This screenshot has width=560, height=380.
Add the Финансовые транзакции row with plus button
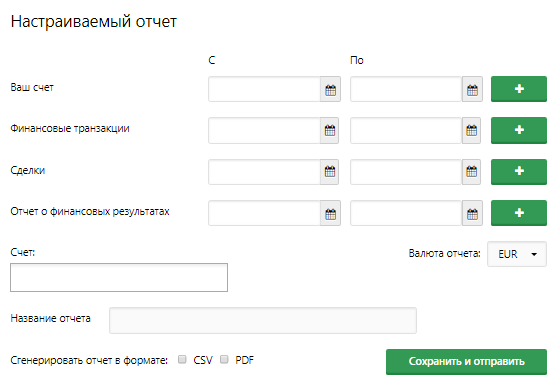tap(519, 130)
